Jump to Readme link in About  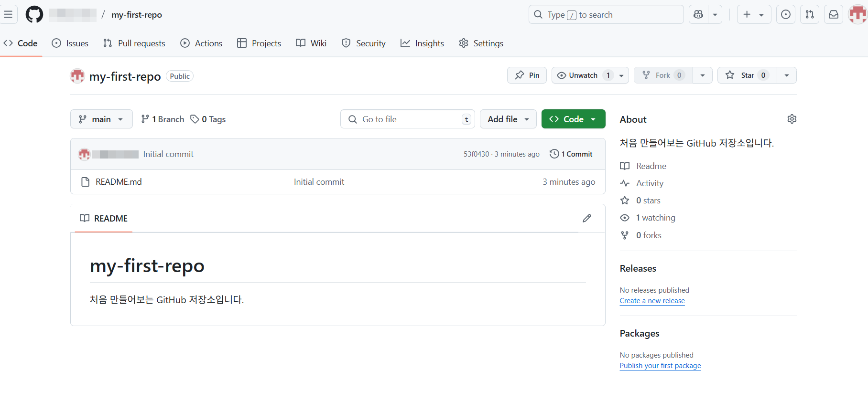[x=643, y=166]
